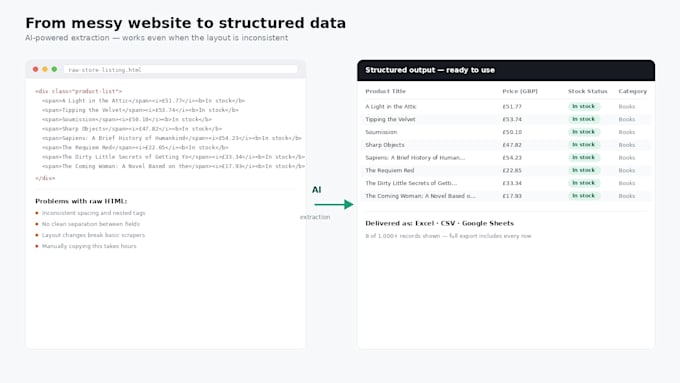
Task: Select the Stock Status column header
Action: point(588,91)
